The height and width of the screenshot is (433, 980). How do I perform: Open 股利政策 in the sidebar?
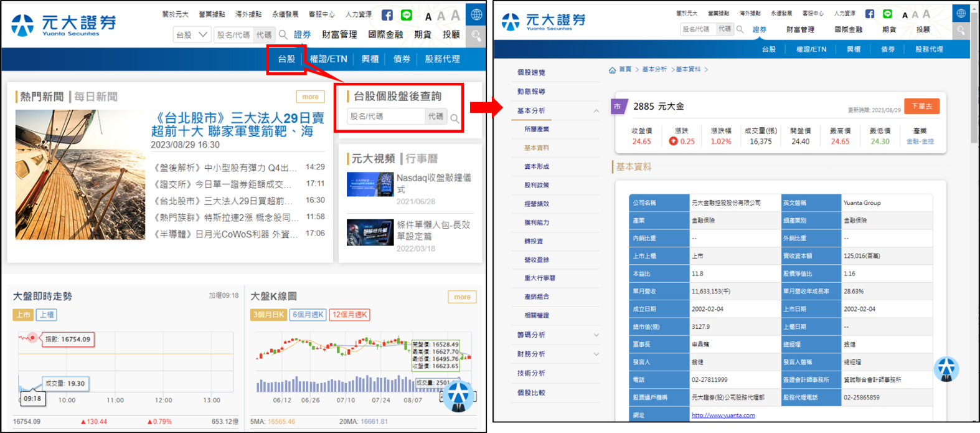click(x=537, y=185)
